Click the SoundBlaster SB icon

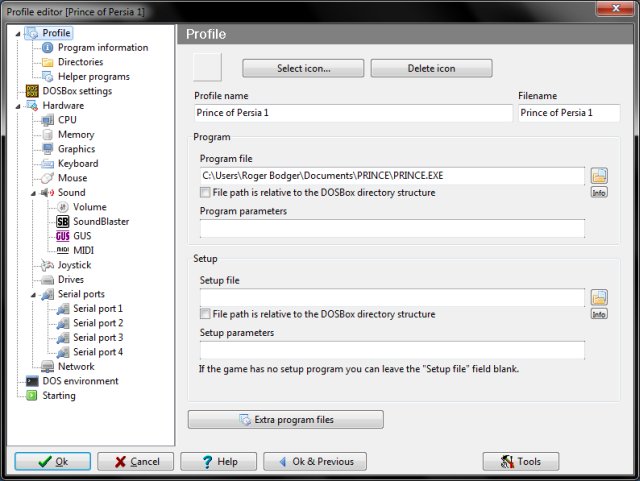point(62,222)
